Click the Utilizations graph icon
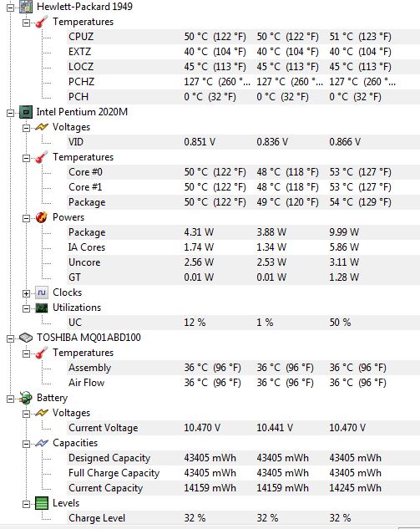Viewport: 420px width, 529px height. [x=42, y=308]
